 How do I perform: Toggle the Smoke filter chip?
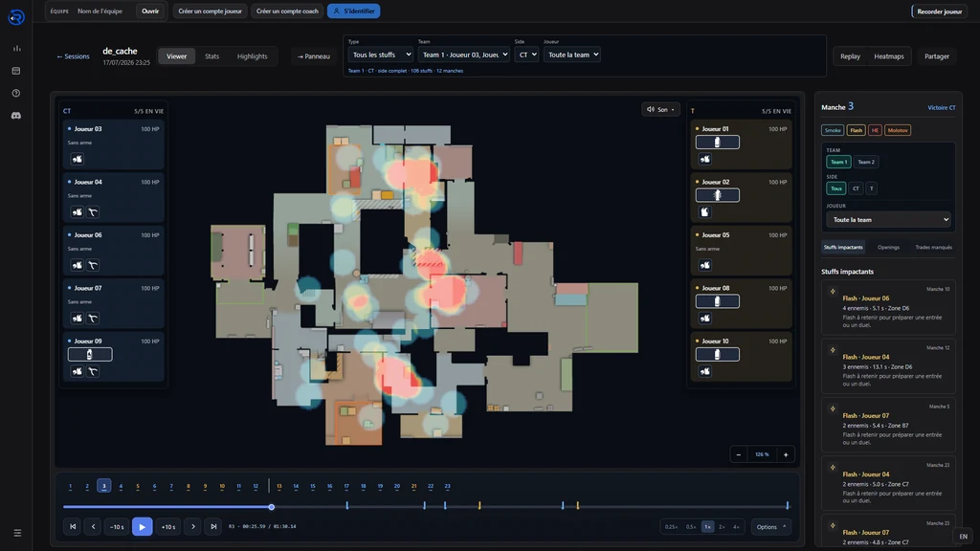833,130
